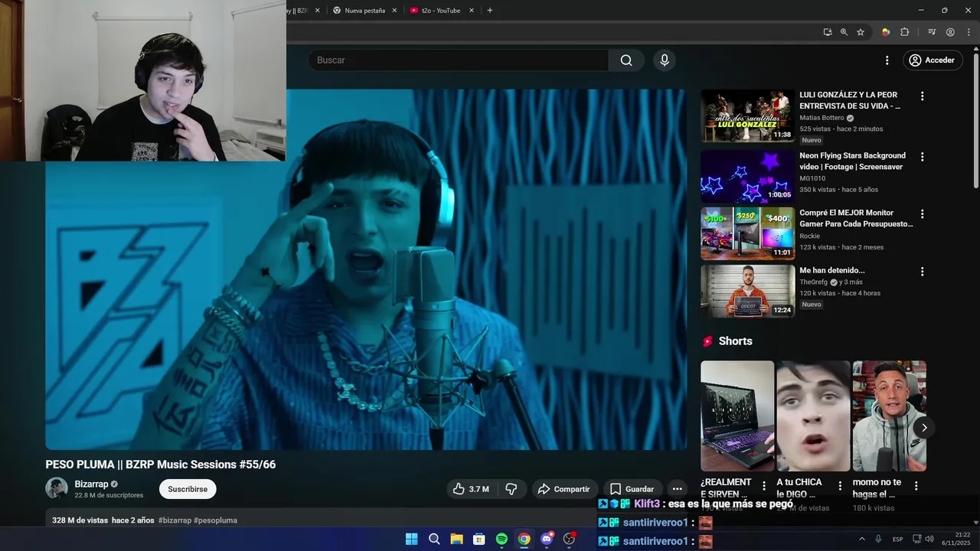This screenshot has height=551, width=980.
Task: Open the Bizarrap channel name link
Action: (91, 484)
